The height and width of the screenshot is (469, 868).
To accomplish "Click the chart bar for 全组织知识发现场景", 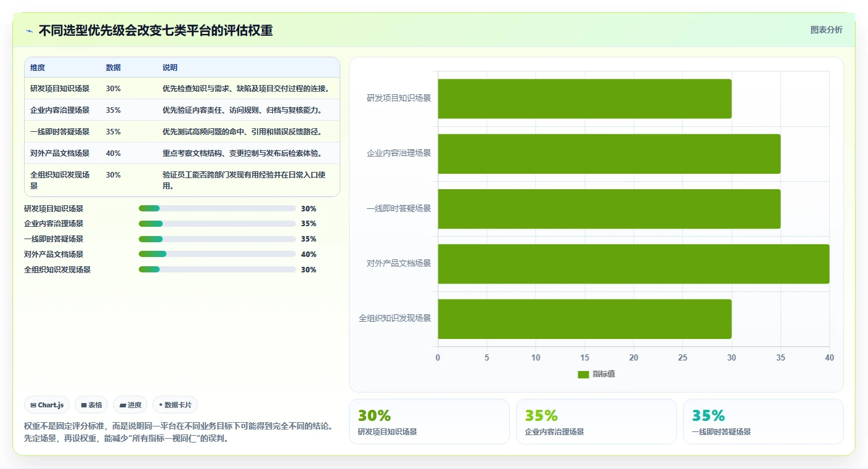I will [584, 319].
